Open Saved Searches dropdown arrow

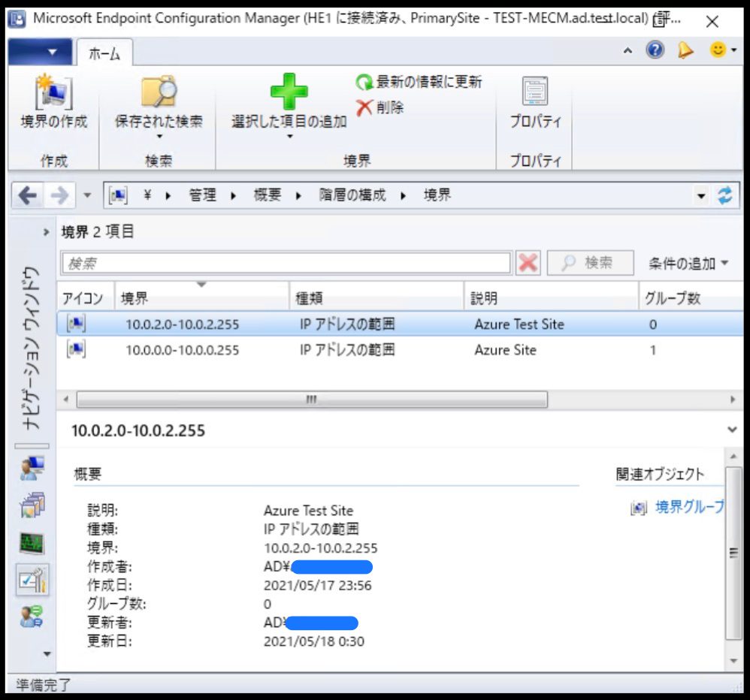click(x=159, y=137)
